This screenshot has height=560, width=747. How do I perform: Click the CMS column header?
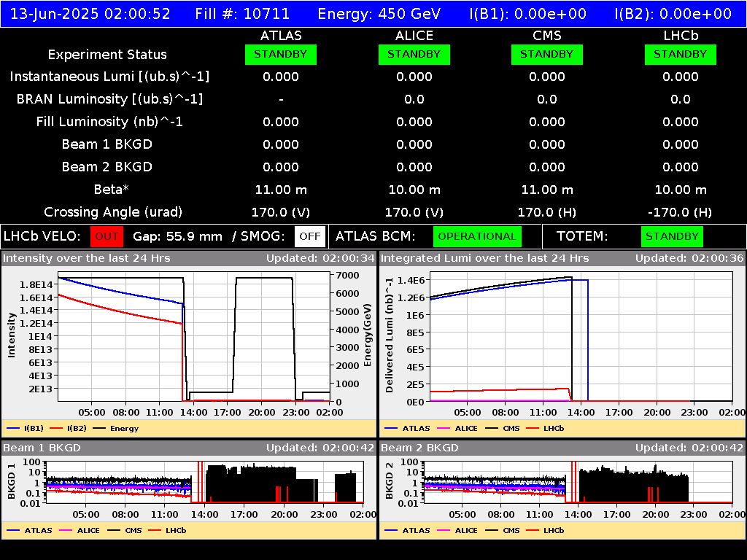point(547,36)
